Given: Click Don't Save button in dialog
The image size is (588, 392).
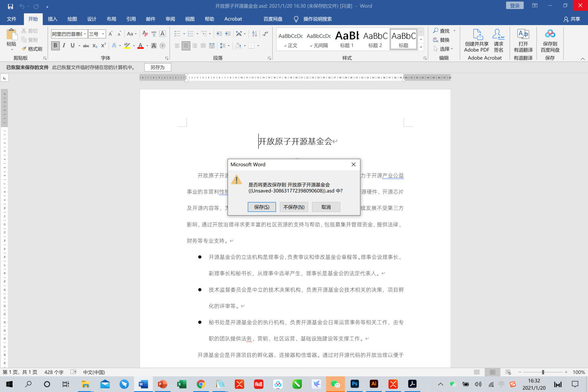Looking at the screenshot, I should pyautogui.click(x=293, y=207).
